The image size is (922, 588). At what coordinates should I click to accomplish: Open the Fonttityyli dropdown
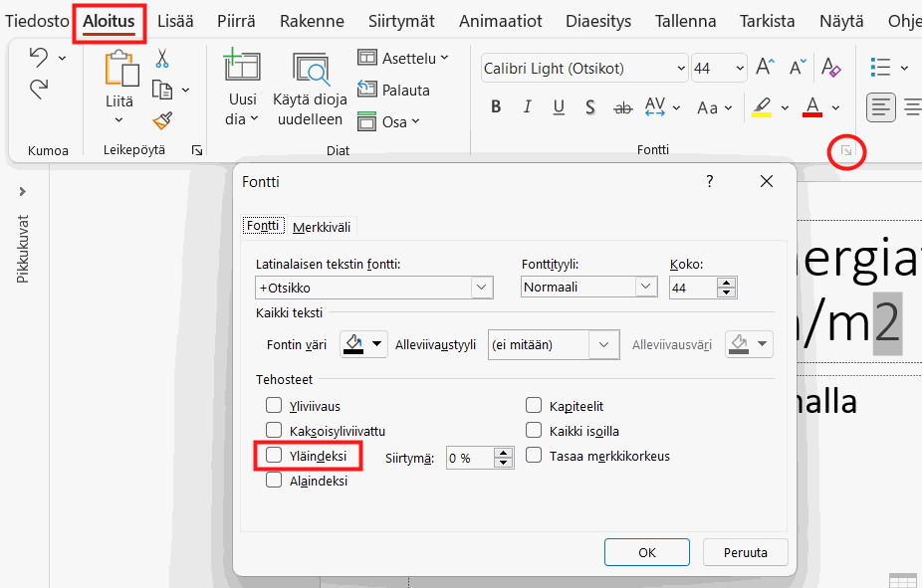click(x=645, y=287)
